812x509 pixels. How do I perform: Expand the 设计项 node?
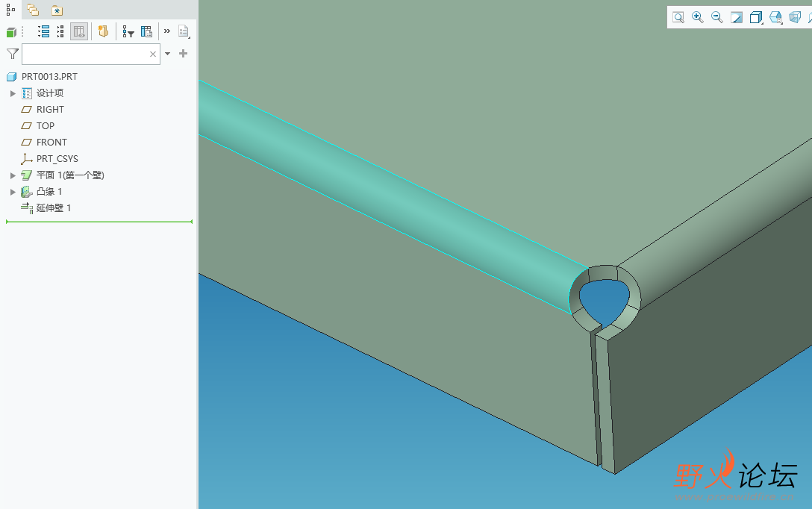(x=13, y=93)
